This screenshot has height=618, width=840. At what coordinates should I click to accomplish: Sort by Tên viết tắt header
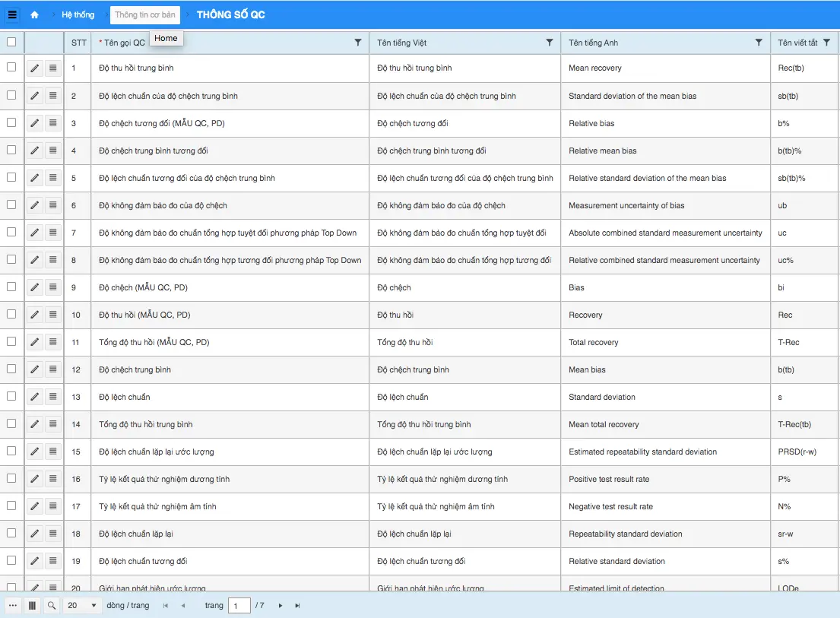coord(797,43)
